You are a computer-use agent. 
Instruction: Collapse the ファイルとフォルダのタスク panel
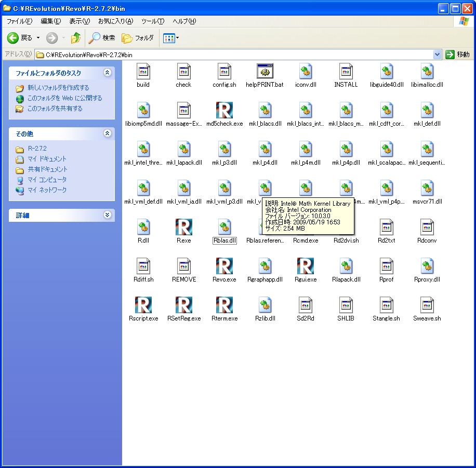pyautogui.click(x=107, y=73)
